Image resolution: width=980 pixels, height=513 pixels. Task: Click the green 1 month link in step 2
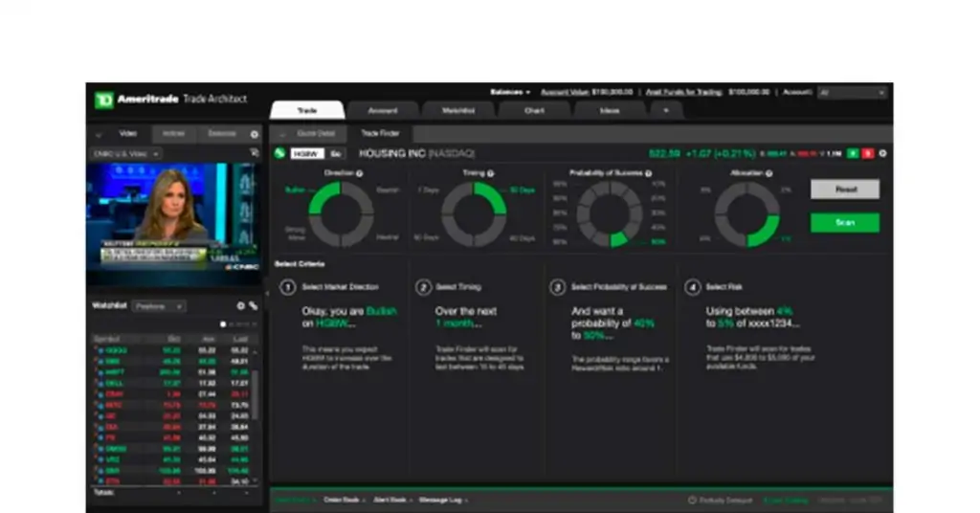click(x=455, y=323)
